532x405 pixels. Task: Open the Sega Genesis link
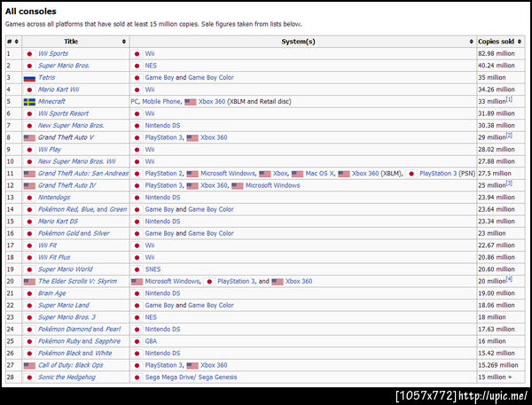pos(217,378)
